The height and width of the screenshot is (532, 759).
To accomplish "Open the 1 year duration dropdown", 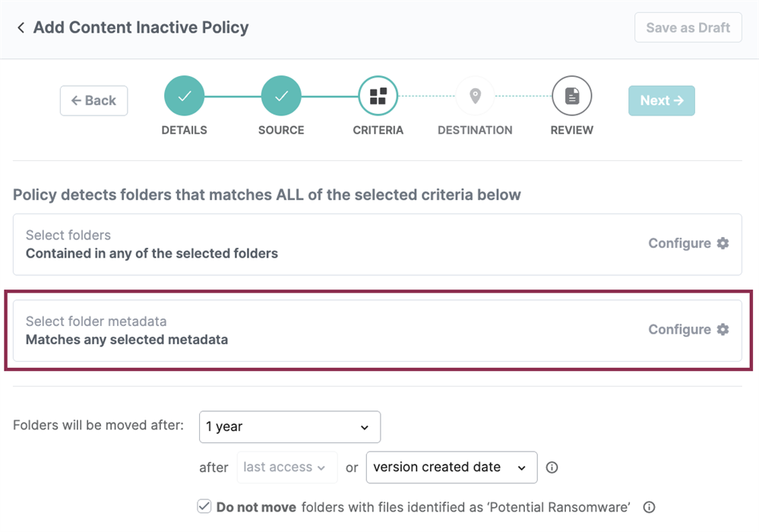I will click(289, 427).
